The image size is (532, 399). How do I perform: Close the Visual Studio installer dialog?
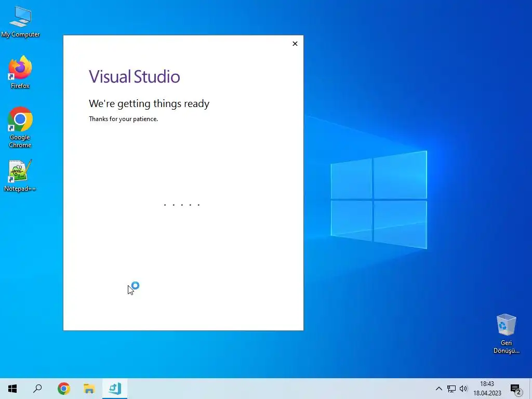coord(295,44)
